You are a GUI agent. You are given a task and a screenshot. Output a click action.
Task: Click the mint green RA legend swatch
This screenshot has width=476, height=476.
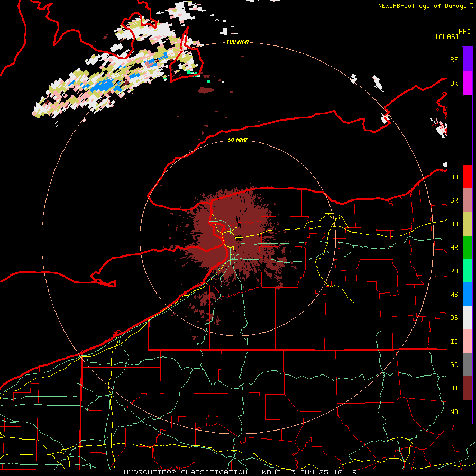[x=467, y=271]
